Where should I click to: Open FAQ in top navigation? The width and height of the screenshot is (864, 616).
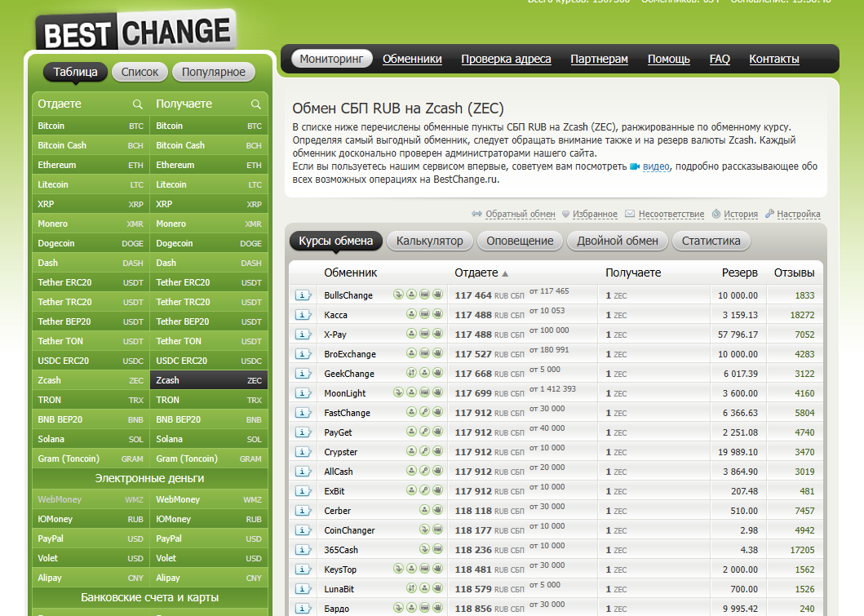[720, 59]
